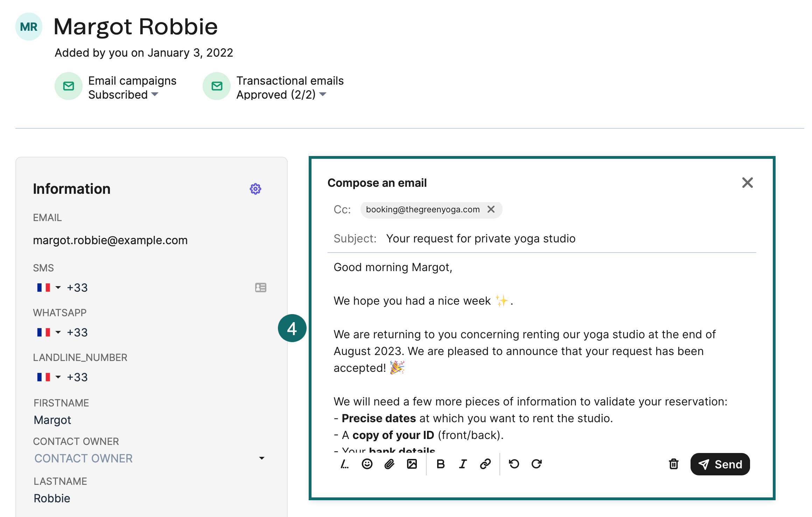Apply italic formatting to the text
Screen dimensions: 812x517
462,464
